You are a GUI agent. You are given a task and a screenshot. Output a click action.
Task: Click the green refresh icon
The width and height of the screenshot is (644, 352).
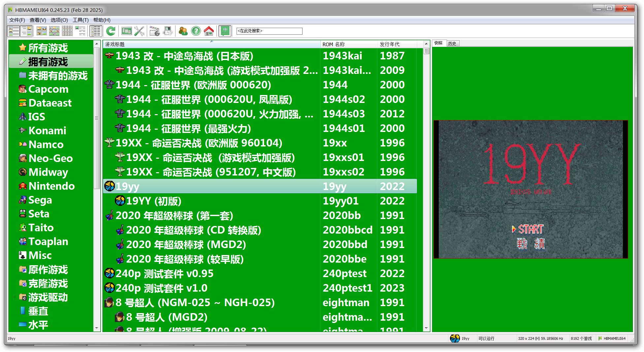[x=111, y=31]
